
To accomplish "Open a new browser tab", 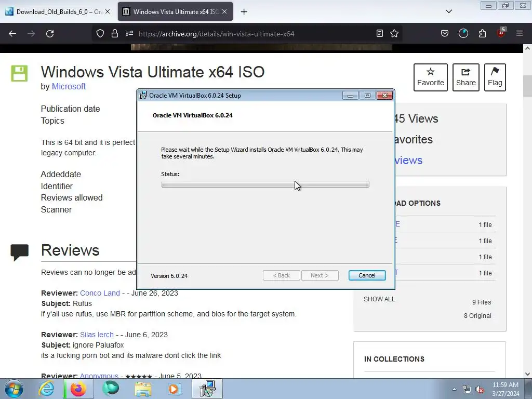I will [x=244, y=12].
